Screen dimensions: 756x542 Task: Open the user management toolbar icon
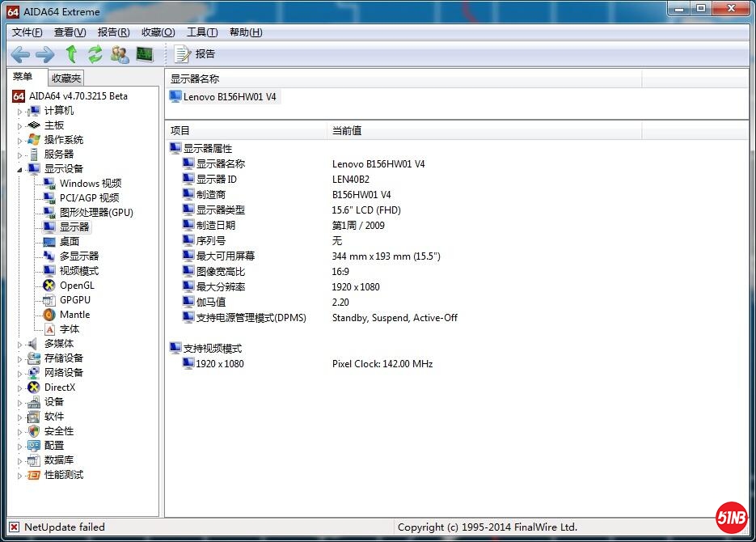120,54
